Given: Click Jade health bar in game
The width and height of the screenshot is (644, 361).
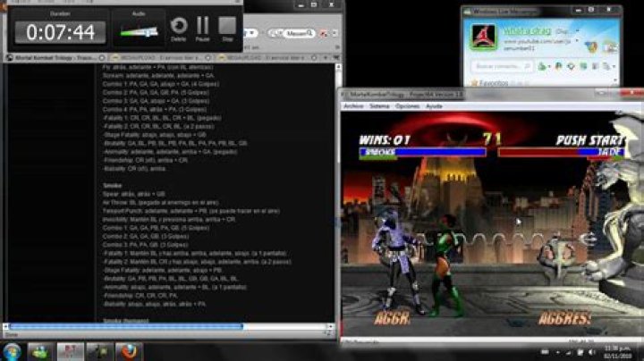Looking at the screenshot, I should [x=561, y=153].
